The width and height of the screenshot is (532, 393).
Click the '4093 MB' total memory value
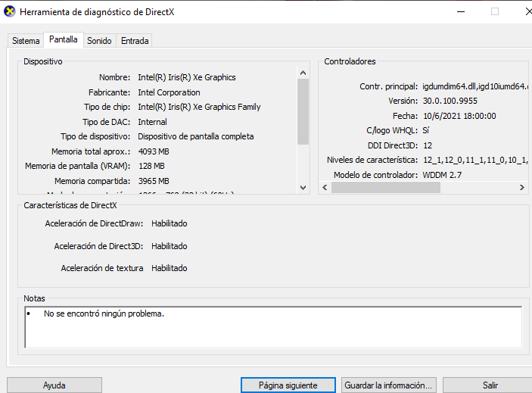pos(154,151)
